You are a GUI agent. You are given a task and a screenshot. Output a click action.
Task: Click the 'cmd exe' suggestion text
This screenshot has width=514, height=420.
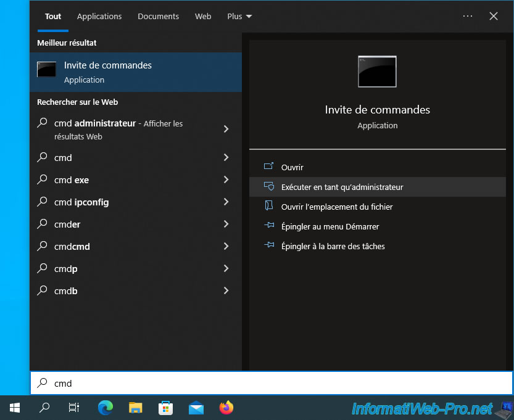tap(72, 180)
